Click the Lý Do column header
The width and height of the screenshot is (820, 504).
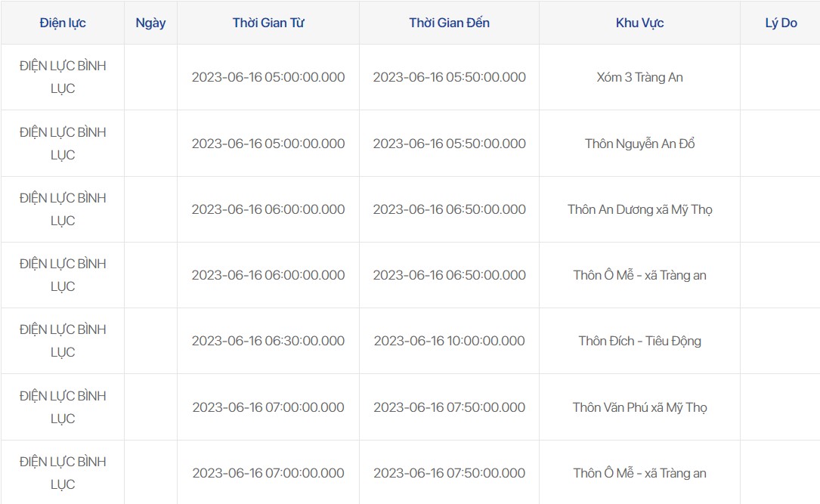[781, 23]
